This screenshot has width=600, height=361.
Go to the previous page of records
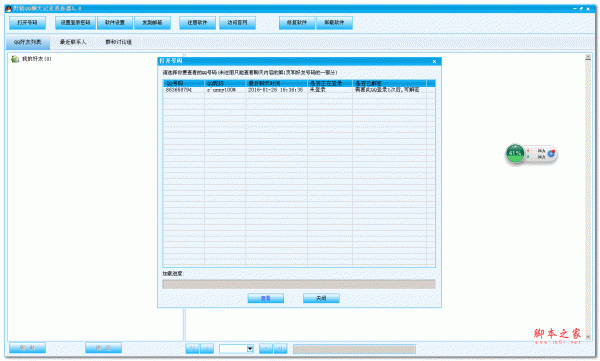click(x=207, y=349)
